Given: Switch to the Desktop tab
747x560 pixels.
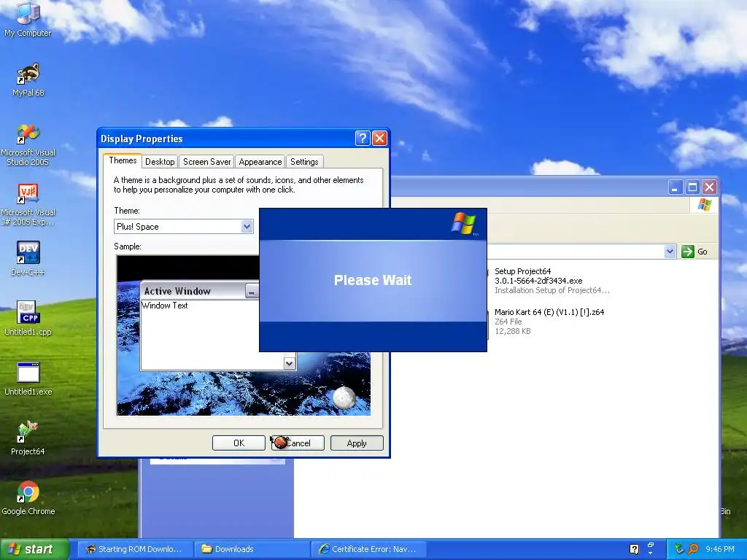Looking at the screenshot, I should pyautogui.click(x=160, y=162).
